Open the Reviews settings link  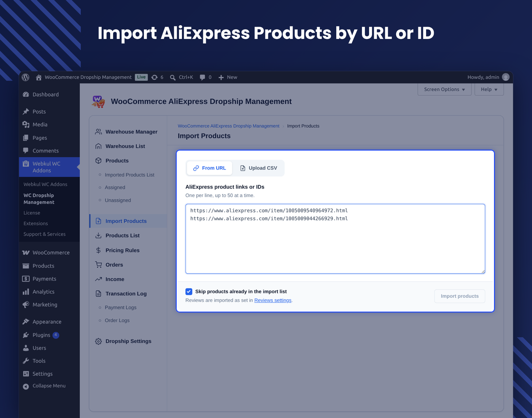273,300
